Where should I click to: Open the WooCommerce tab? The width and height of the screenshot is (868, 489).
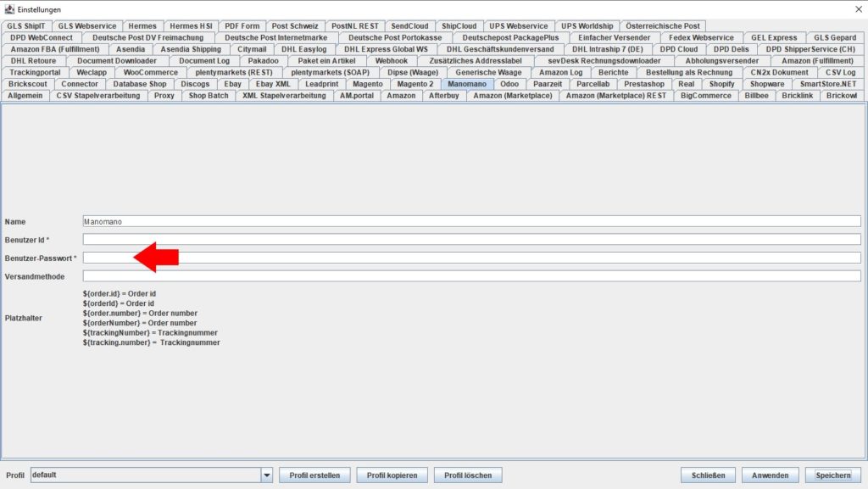[151, 73]
